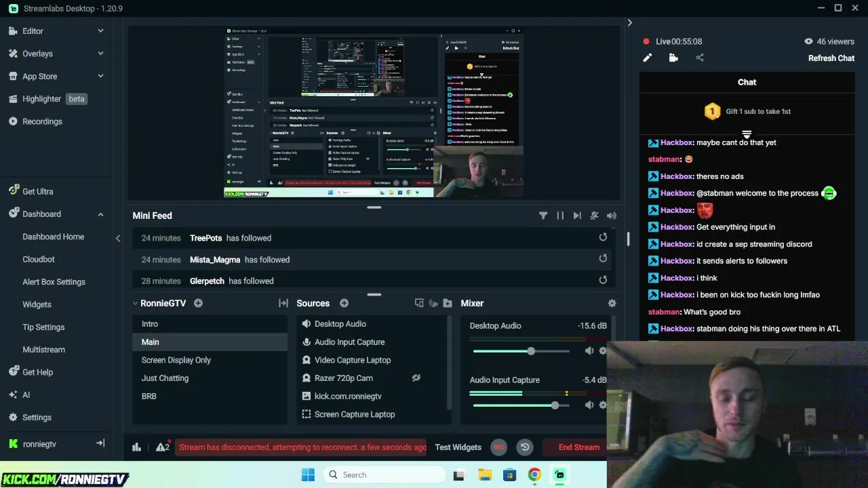Collapse the sidebar with the arrow handle
The width and height of the screenshot is (868, 488).
tap(118, 238)
